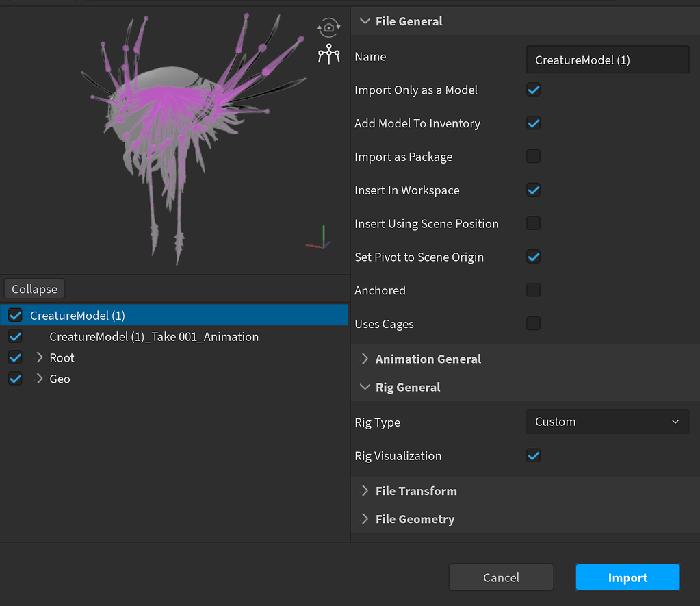Expand the File Transform section

365,491
